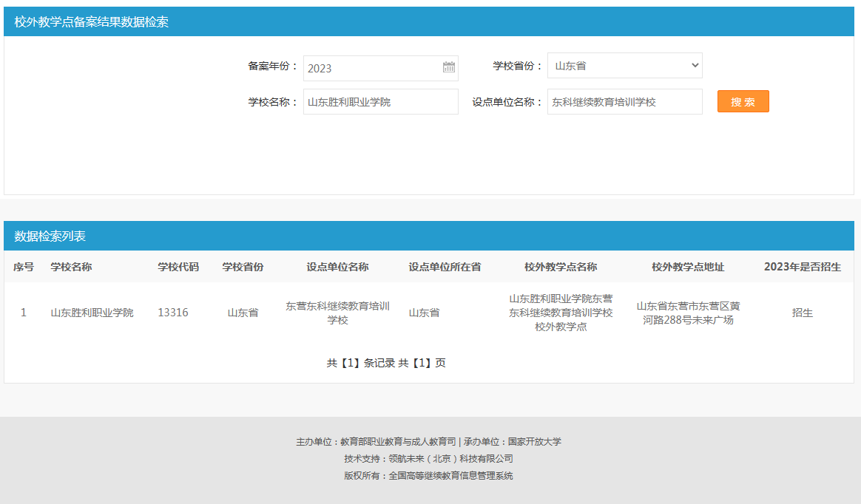Focus the 学校名称 text field
The width and height of the screenshot is (861, 504).
[x=380, y=102]
